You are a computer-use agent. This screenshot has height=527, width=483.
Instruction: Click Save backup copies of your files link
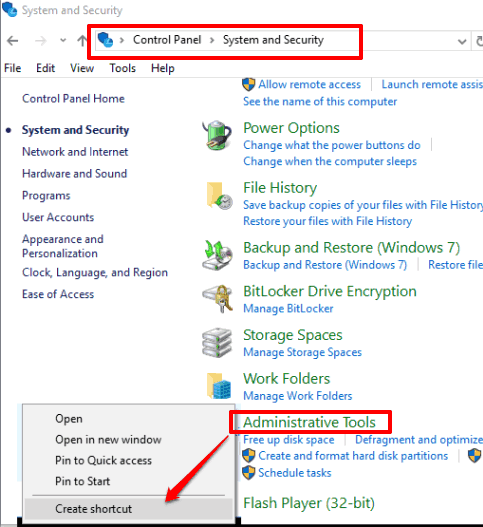click(363, 205)
